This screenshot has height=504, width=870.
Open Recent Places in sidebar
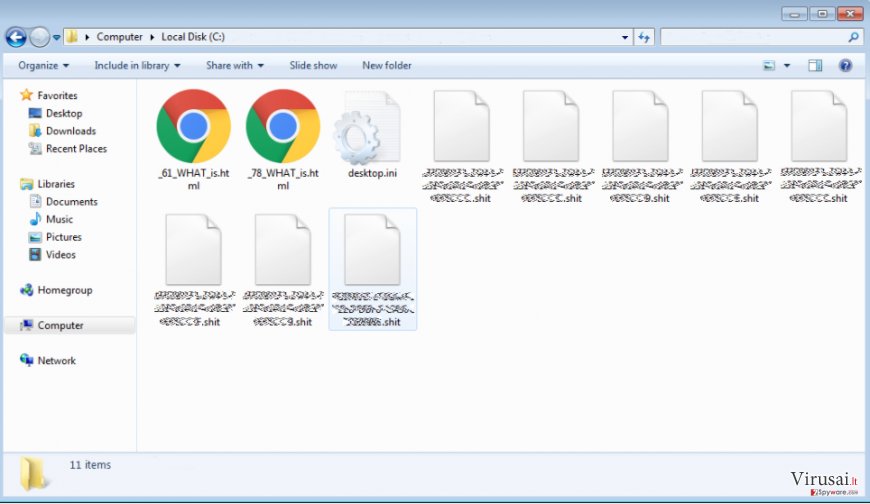68,149
